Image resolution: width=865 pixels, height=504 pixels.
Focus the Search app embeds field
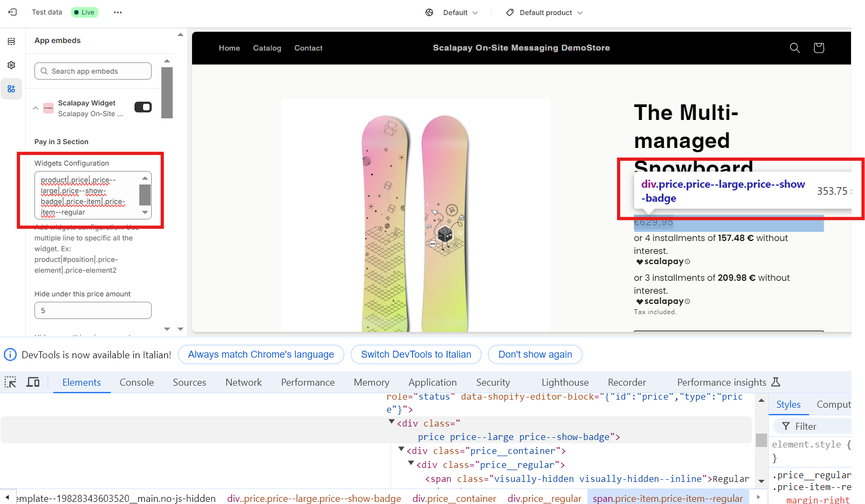tap(93, 71)
